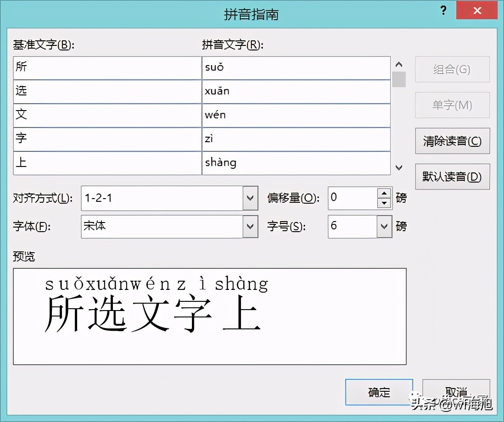Click the 偏移量 spinner up arrow
The image size is (504, 422).
pos(384,194)
